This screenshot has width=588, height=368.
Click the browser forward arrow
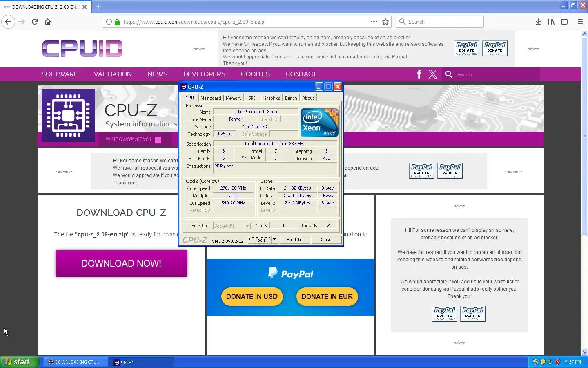(x=22, y=22)
